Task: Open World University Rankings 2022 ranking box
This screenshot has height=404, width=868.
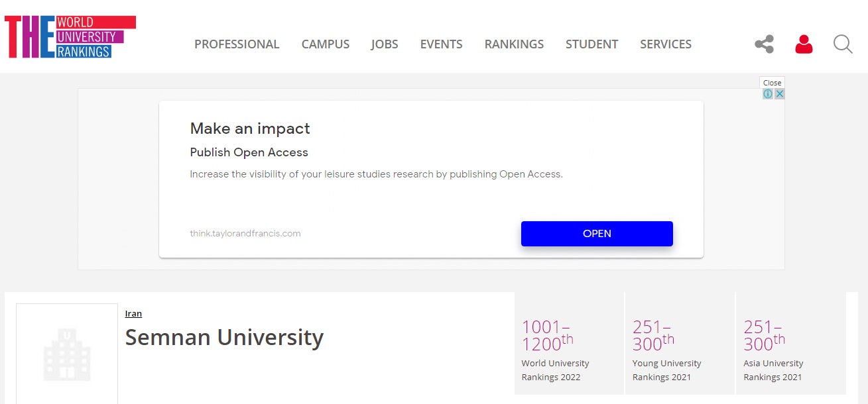Action: tap(569, 343)
